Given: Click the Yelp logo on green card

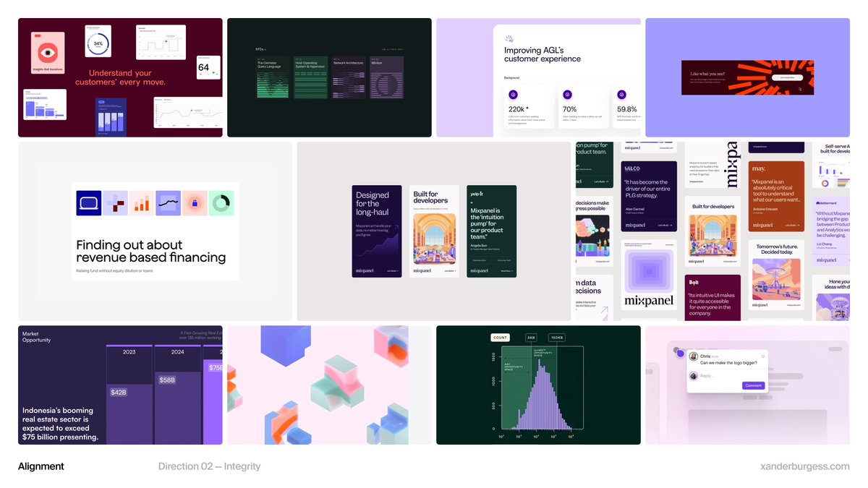Looking at the screenshot, I should tap(477, 194).
